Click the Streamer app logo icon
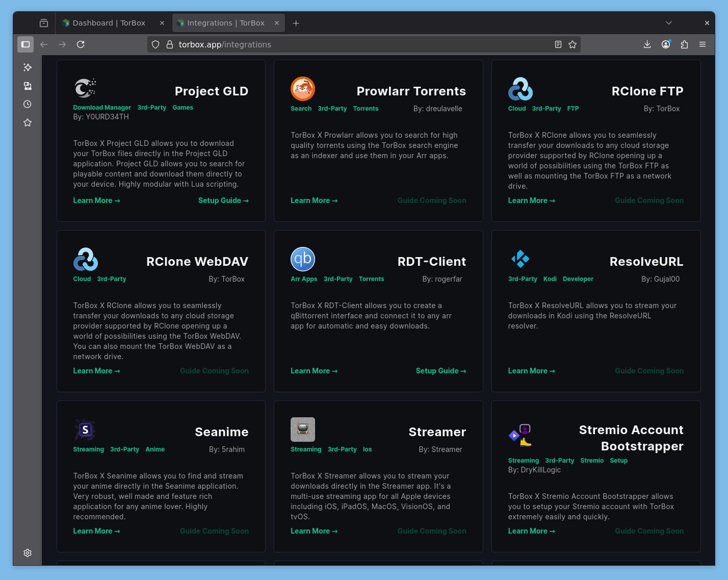Screen dimensions: 728x580 pyautogui.click(x=303, y=430)
